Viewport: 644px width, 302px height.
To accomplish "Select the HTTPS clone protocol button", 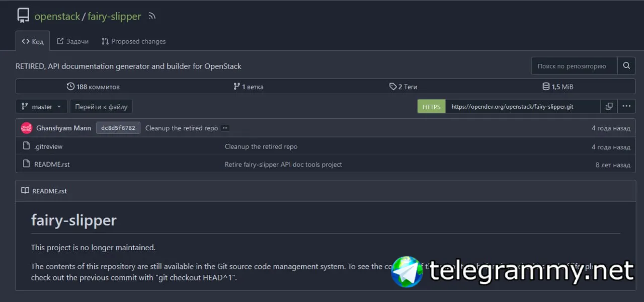I will [431, 106].
